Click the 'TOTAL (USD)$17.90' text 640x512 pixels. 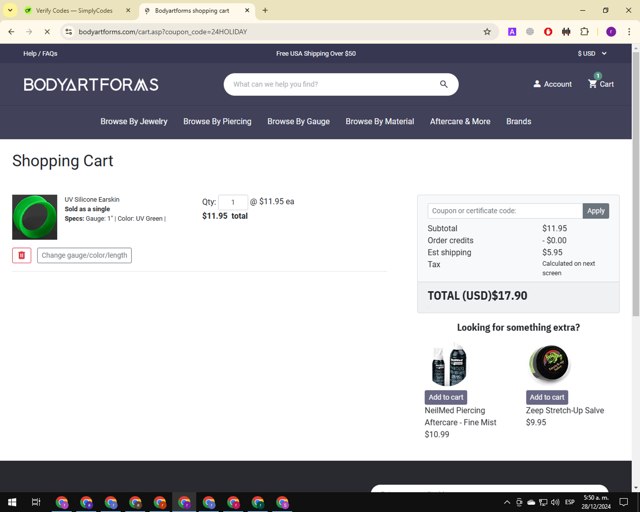pyautogui.click(x=477, y=296)
